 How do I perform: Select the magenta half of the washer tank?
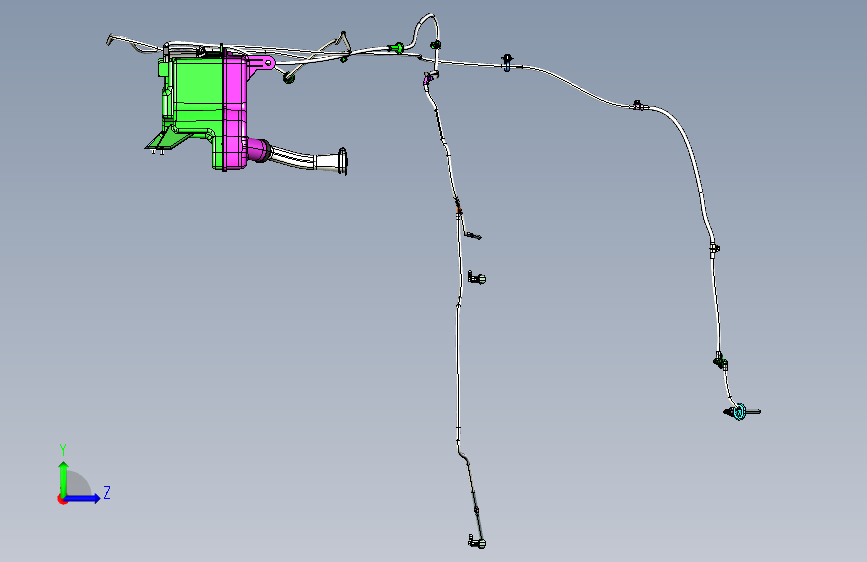click(234, 111)
